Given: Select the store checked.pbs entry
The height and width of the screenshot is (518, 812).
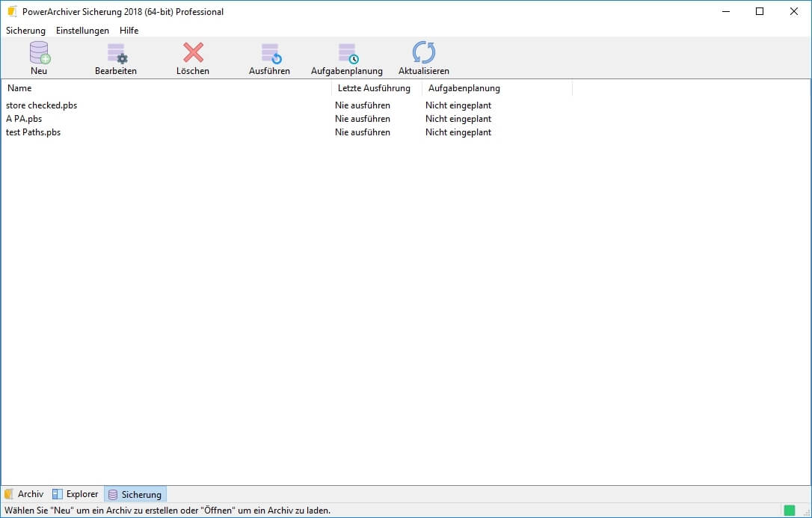Looking at the screenshot, I should [x=41, y=105].
